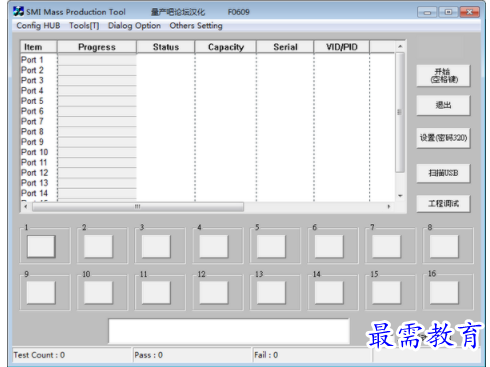This screenshot has width=490, height=367.
Task: Click the VID/PID column header
Action: 342,47
